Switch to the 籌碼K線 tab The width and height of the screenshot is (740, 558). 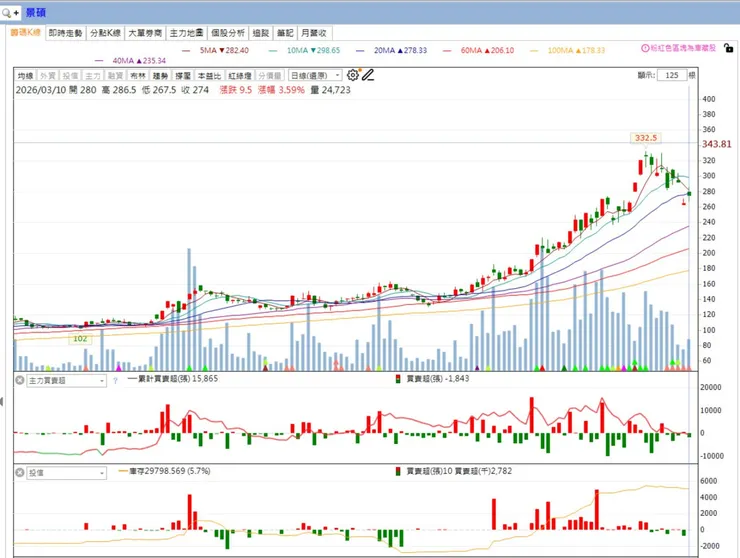point(25,33)
